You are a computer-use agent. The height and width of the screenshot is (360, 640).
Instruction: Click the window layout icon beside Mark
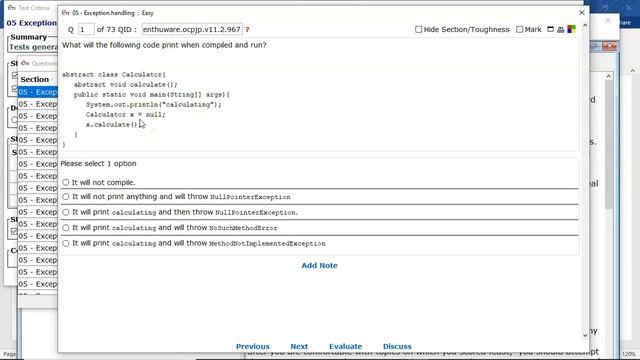pos(550,29)
